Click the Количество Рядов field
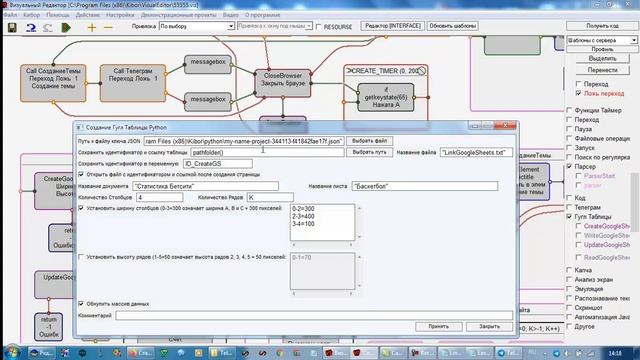 [270, 198]
